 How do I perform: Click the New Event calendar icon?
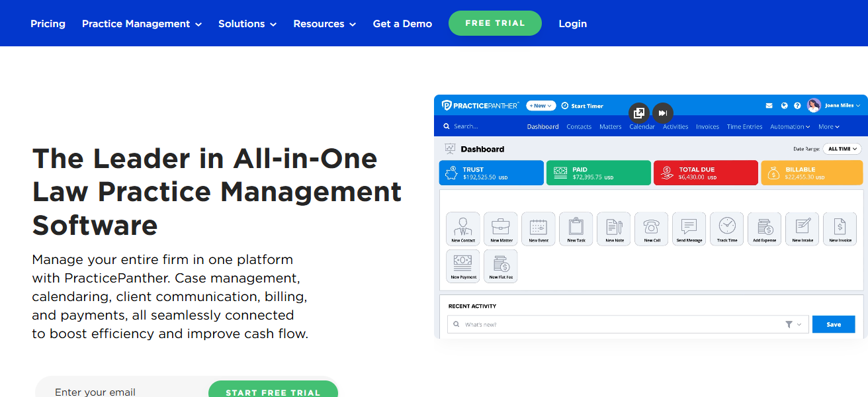pyautogui.click(x=539, y=229)
